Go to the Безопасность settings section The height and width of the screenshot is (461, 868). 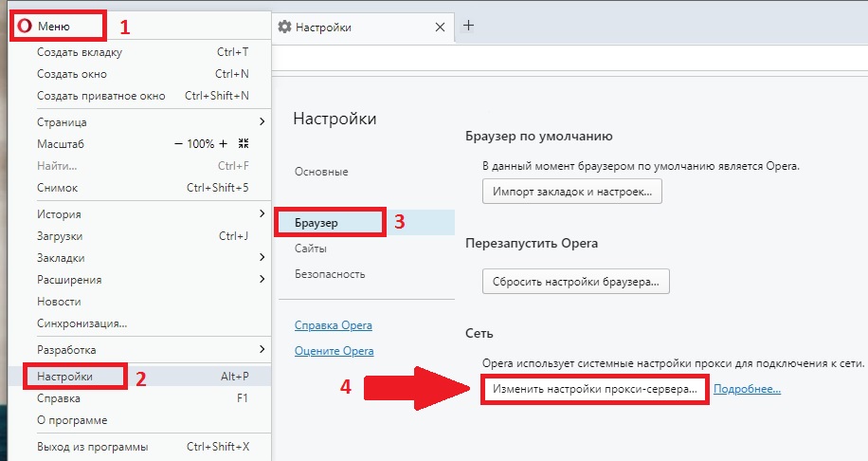(329, 274)
